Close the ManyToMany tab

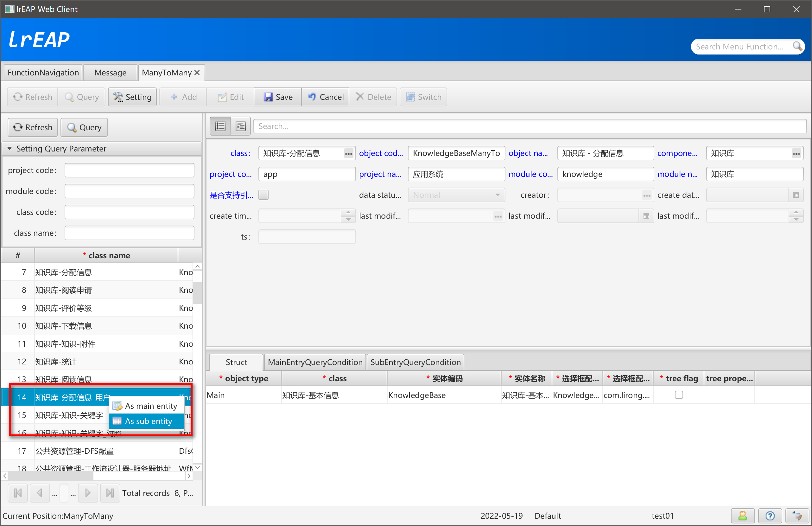197,73
